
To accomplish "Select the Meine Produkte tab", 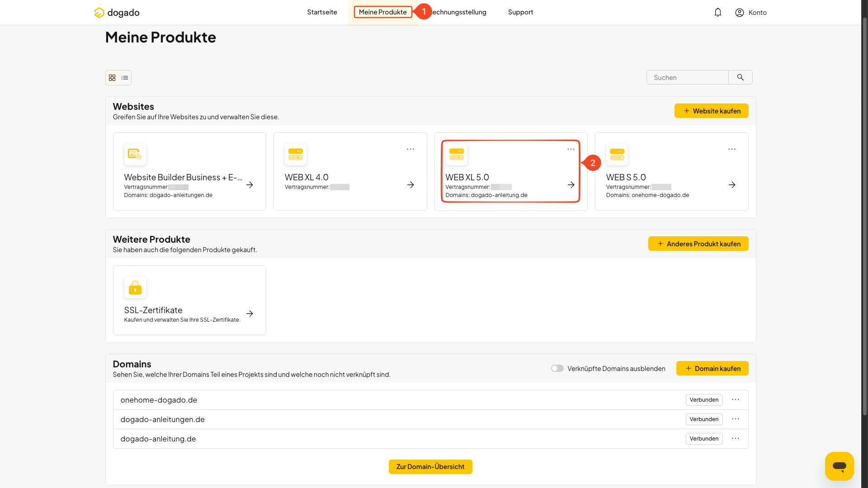I will (383, 12).
